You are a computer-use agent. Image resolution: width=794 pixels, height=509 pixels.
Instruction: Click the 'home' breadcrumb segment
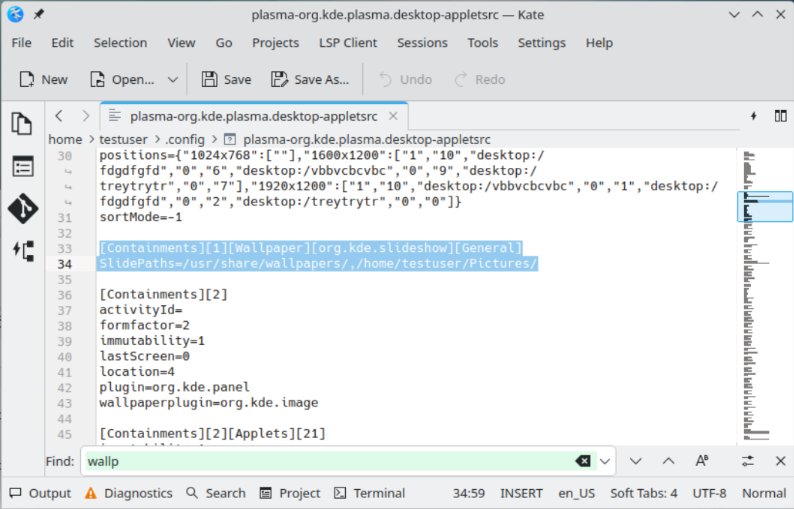[65, 139]
